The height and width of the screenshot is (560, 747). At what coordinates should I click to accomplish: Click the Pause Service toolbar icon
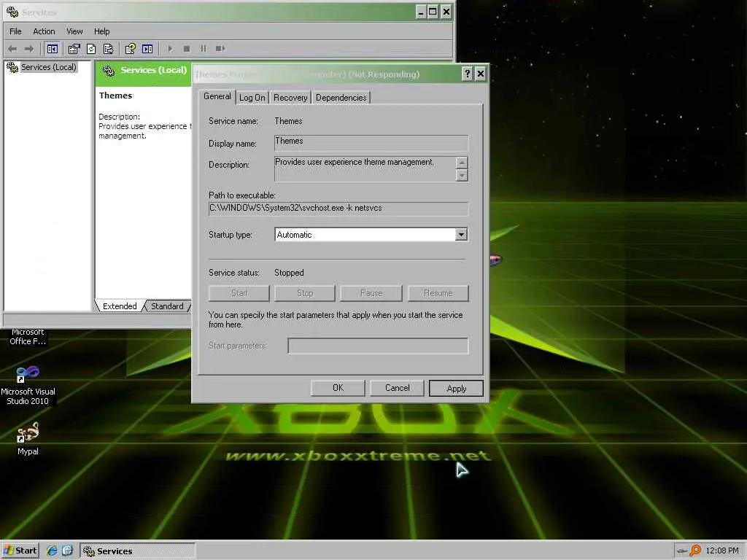(x=204, y=49)
